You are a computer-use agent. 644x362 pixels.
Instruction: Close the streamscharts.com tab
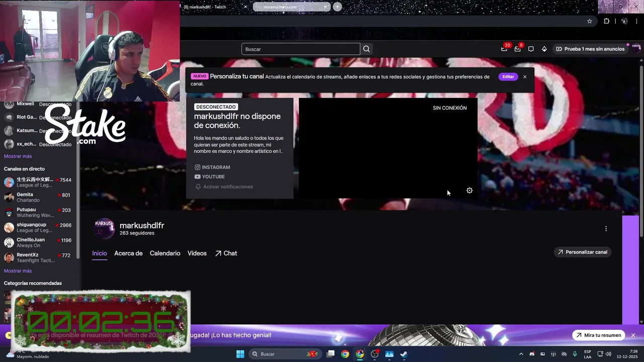coord(326,7)
